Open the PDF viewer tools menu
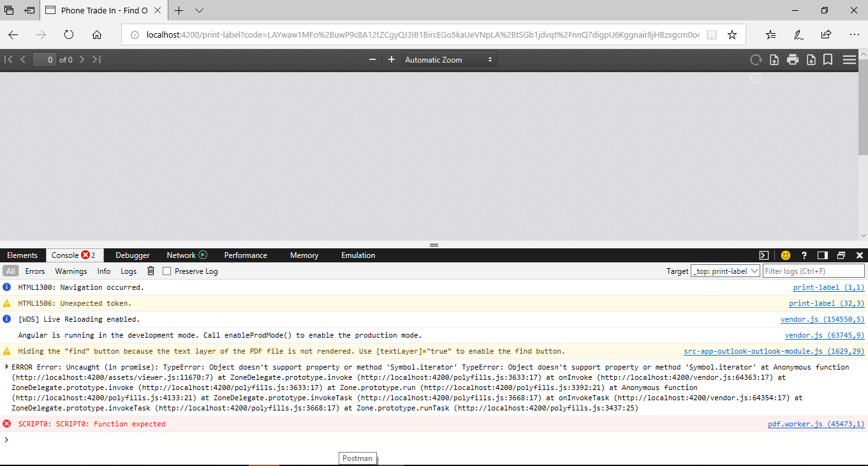Screen dimensions: 868x466 click(x=850, y=59)
